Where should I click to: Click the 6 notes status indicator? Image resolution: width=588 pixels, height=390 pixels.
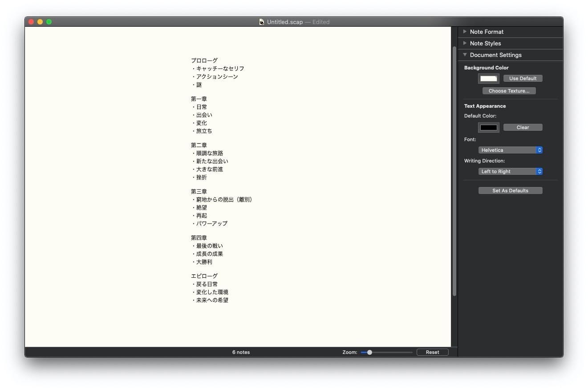click(x=241, y=352)
